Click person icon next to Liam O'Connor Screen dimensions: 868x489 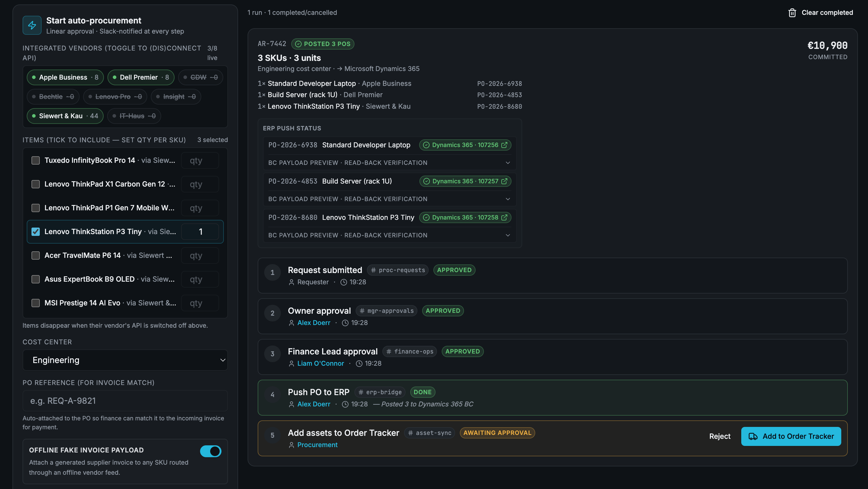(x=292, y=364)
